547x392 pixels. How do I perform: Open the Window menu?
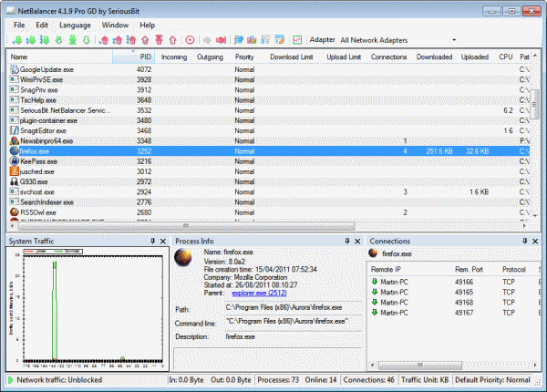pos(115,26)
